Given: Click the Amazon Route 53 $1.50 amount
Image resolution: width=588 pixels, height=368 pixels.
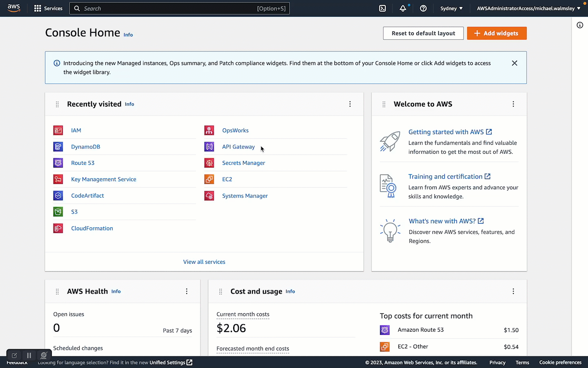Looking at the screenshot, I should point(511,330).
